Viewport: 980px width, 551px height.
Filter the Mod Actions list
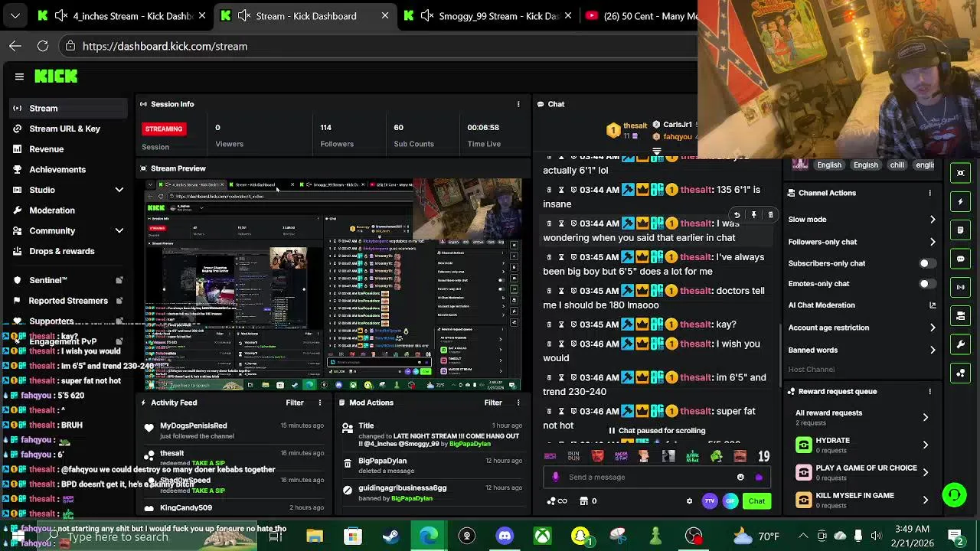(x=493, y=403)
